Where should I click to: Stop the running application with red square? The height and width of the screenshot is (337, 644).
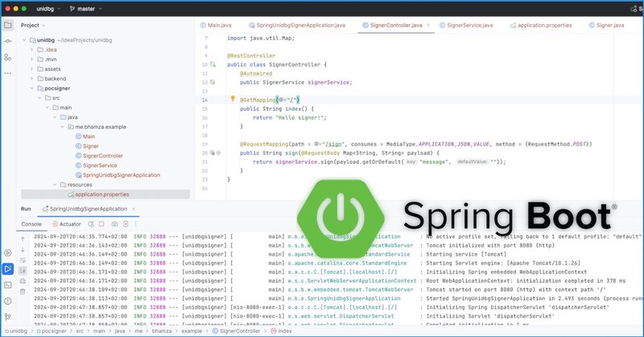tap(101, 224)
